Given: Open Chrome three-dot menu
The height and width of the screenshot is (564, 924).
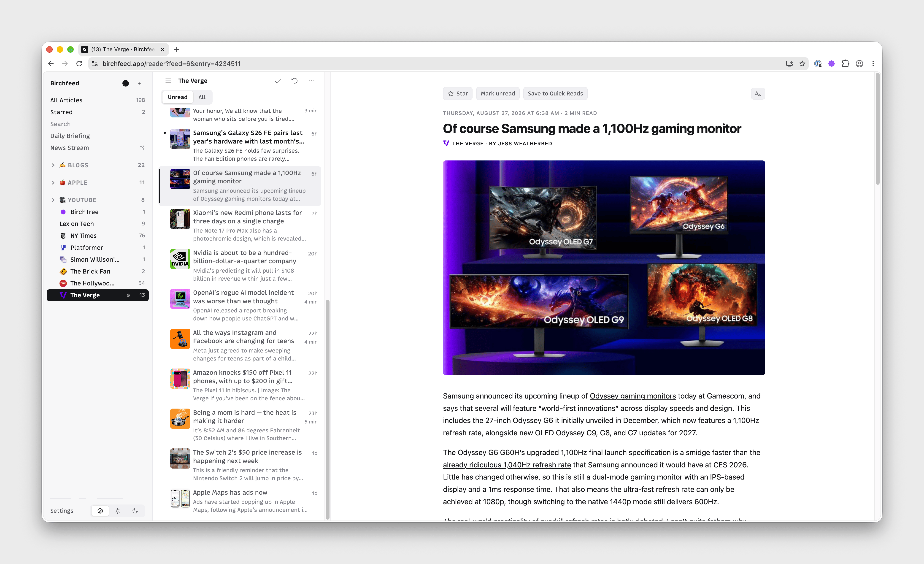Looking at the screenshot, I should click(x=873, y=64).
